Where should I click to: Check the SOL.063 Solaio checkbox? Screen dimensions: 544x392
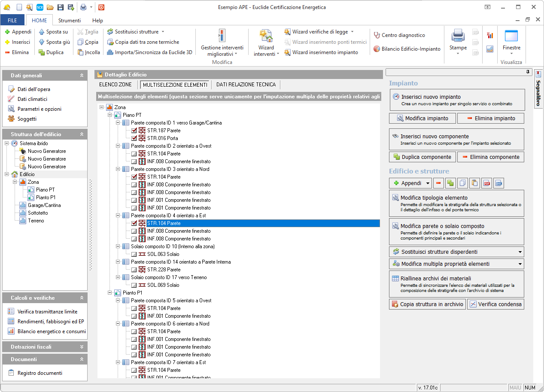tap(134, 254)
